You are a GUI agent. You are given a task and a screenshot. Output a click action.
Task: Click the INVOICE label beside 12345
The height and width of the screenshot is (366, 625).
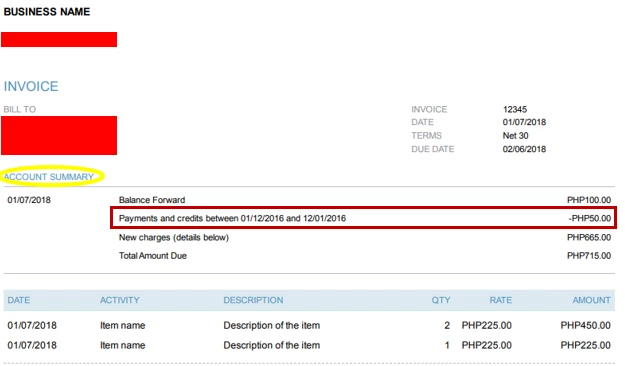[x=429, y=109]
